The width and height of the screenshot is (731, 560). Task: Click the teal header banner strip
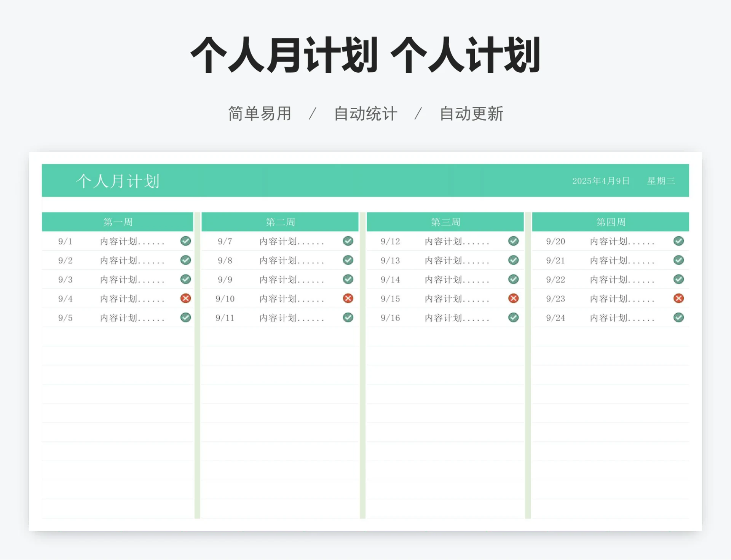coord(365,182)
